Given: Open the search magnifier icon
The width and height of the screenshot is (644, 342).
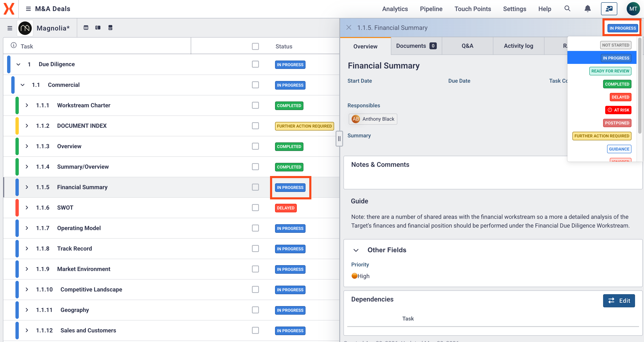Looking at the screenshot, I should coord(567,9).
